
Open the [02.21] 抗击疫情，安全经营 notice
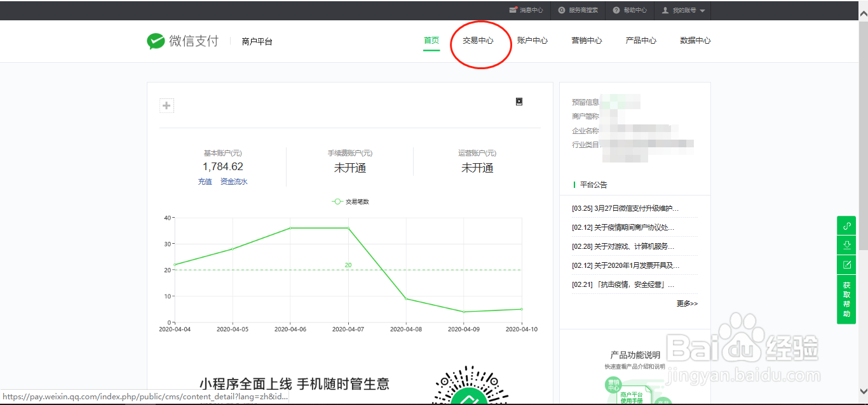[x=623, y=285]
